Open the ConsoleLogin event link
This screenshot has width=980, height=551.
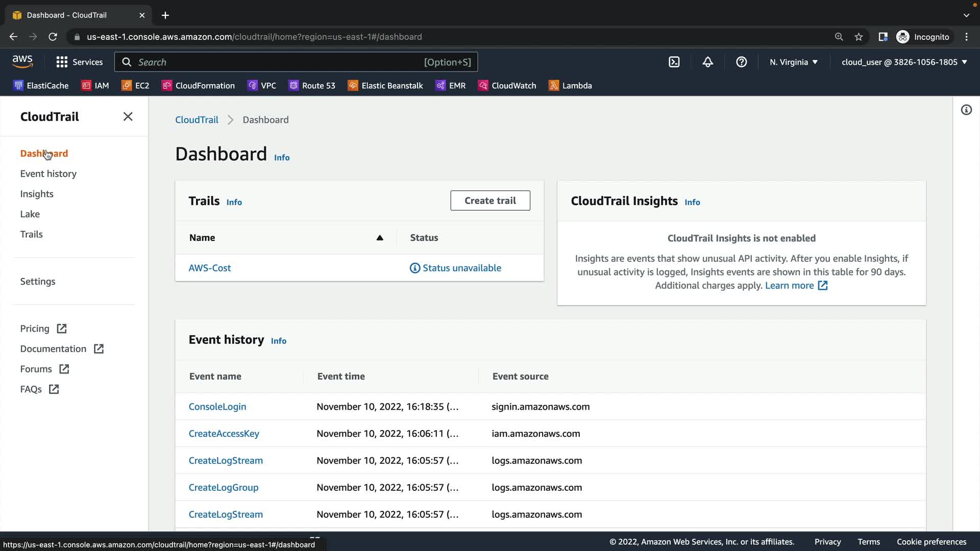point(217,407)
